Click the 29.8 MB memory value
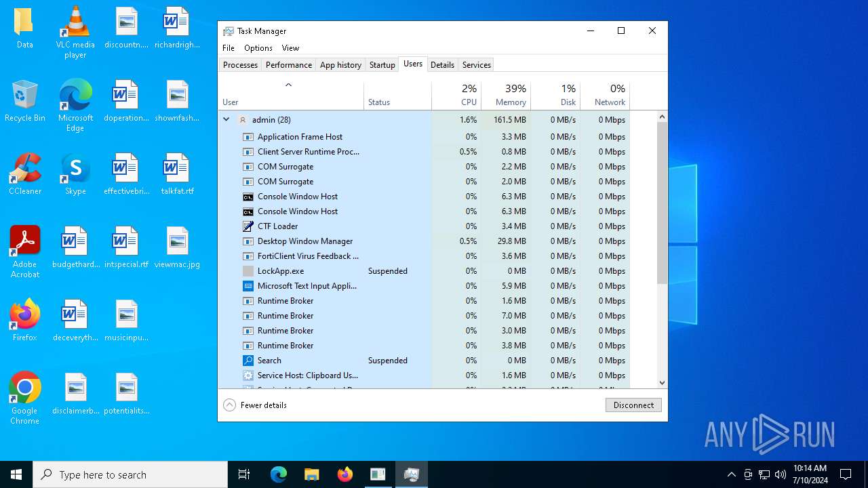The image size is (868, 488). [512, 241]
